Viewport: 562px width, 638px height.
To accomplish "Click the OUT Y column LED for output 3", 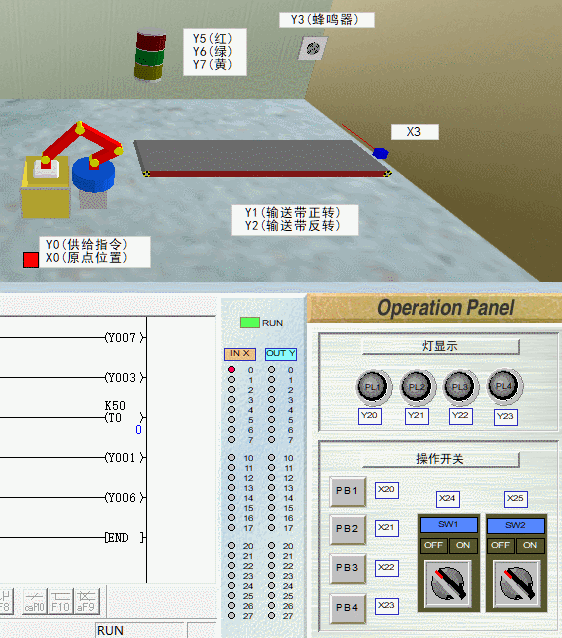I will point(271,400).
